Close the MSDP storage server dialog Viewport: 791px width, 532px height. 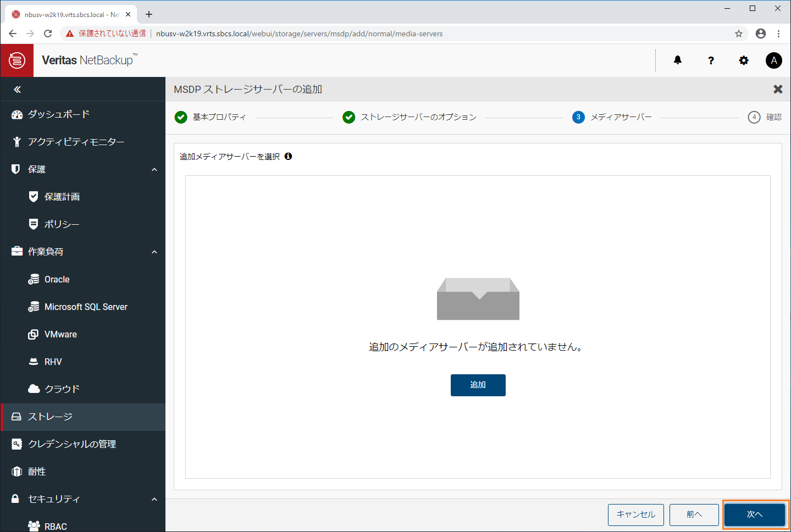coord(778,89)
